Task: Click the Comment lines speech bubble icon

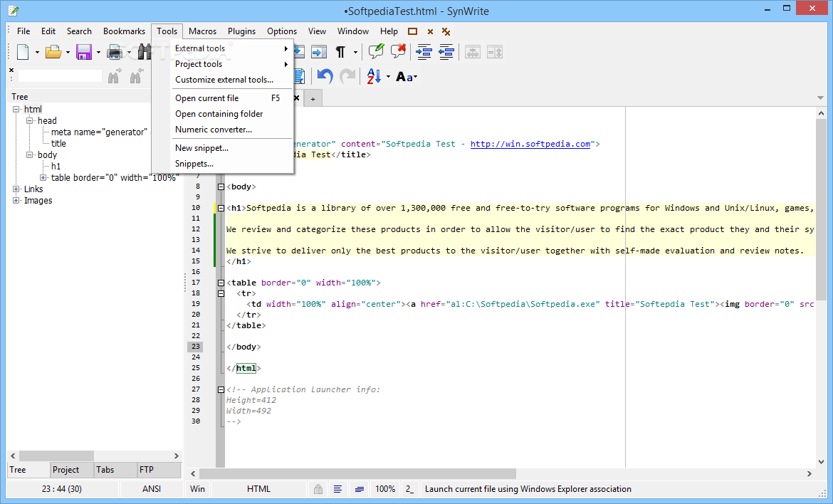Action: point(376,51)
